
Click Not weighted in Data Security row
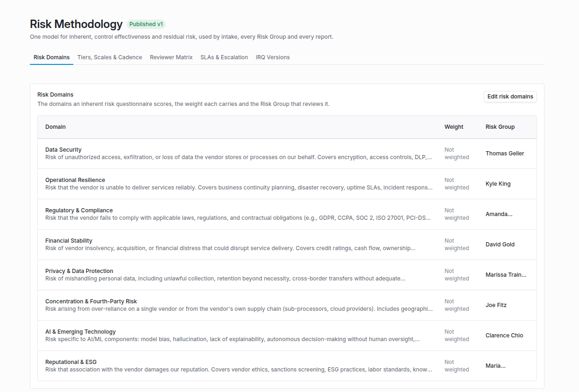click(x=457, y=154)
